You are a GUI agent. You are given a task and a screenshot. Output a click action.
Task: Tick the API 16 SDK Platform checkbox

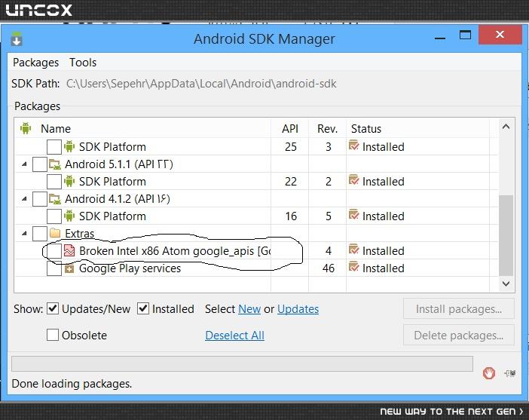point(54,216)
